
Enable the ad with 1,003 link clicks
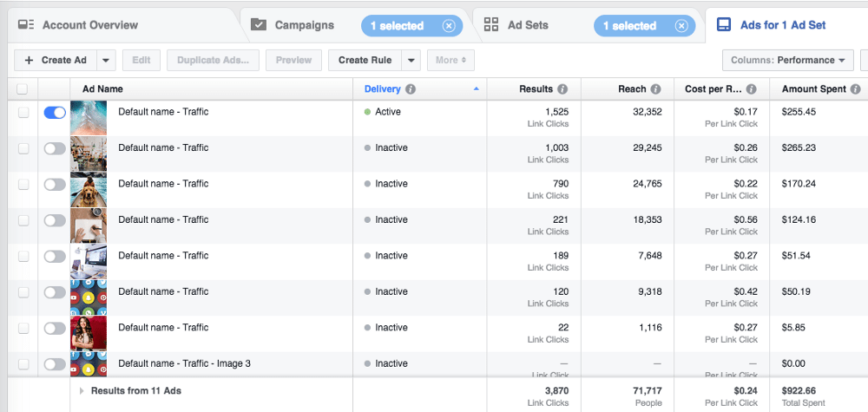(55, 148)
